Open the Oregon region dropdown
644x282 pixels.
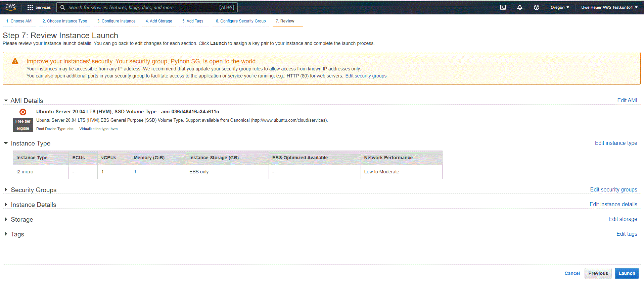559,7
